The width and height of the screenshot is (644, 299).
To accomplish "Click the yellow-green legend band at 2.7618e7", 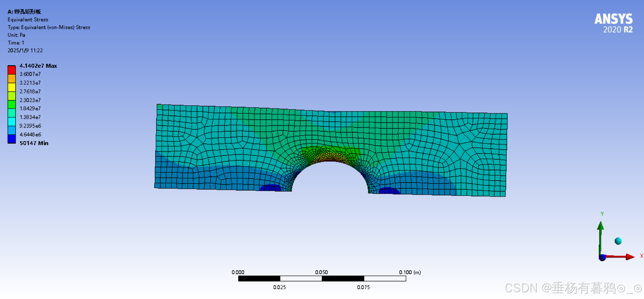I will [x=12, y=96].
